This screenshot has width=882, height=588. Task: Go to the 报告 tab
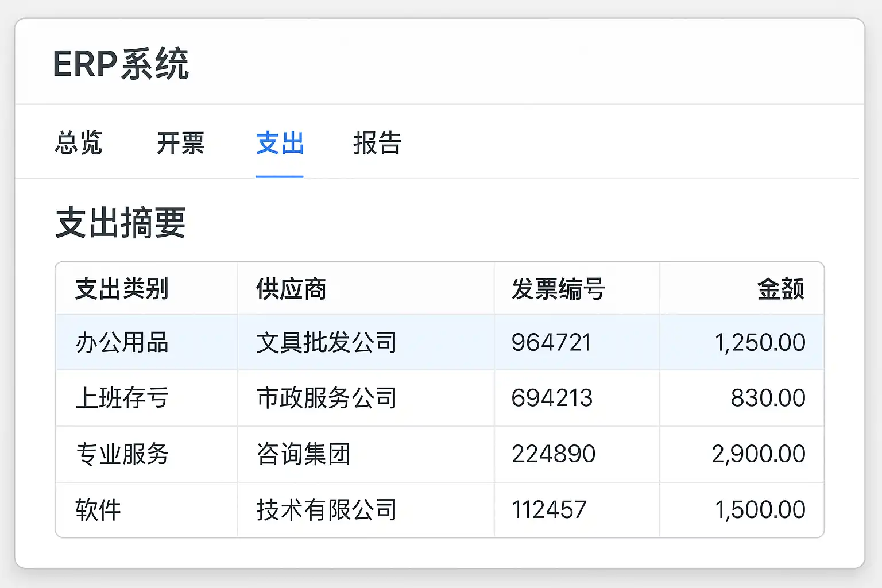(377, 143)
